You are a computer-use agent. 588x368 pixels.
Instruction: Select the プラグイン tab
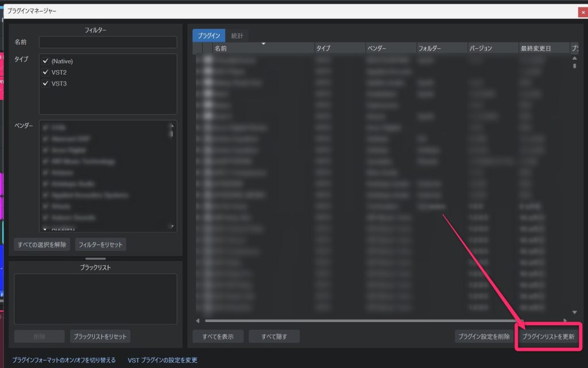tap(208, 36)
